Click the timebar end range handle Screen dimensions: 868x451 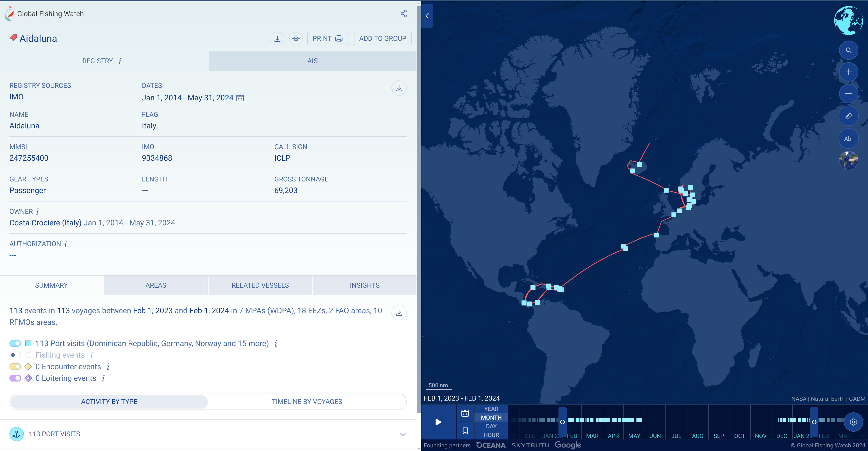point(814,422)
